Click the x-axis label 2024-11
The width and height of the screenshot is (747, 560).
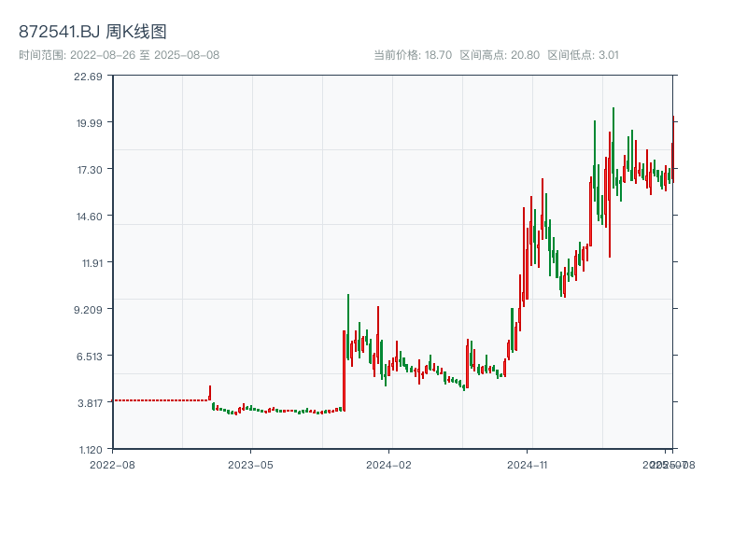(528, 465)
